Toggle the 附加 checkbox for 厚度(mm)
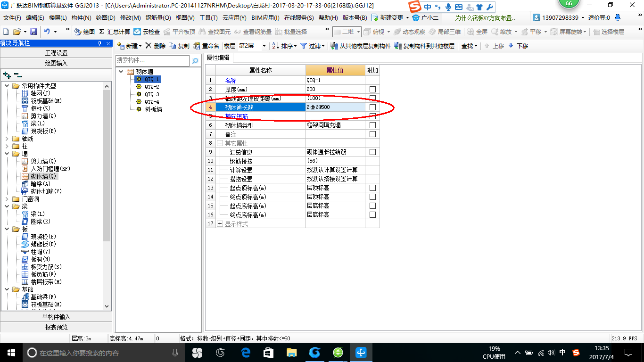 point(372,89)
